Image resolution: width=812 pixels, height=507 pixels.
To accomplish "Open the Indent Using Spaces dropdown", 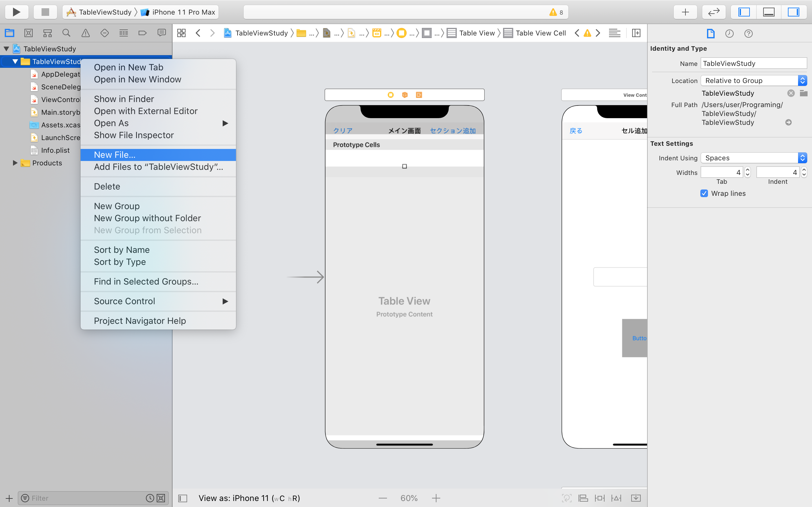I will click(x=753, y=158).
